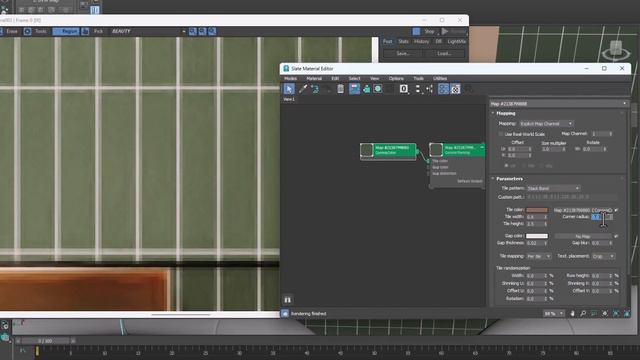This screenshot has height=360, width=640.
Task: Click the Region render button in frame buffer
Action: [x=66, y=31]
